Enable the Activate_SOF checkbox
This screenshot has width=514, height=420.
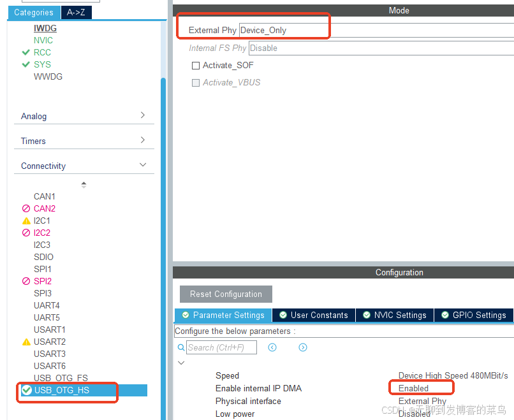point(195,66)
